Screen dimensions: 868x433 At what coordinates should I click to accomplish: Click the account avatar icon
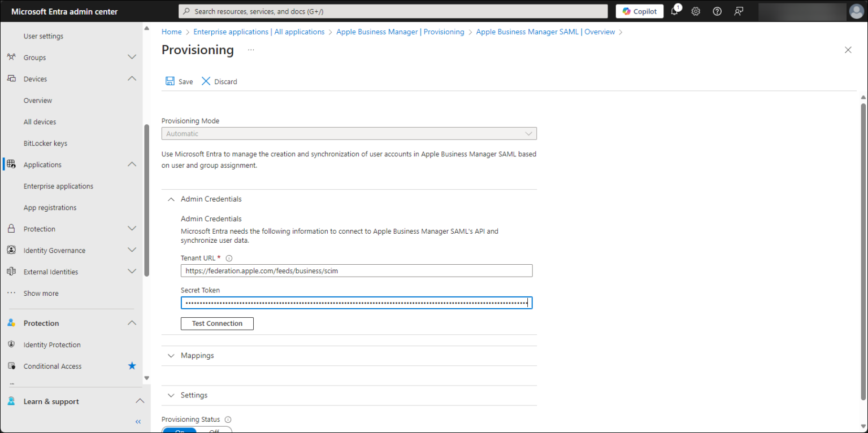click(x=856, y=11)
